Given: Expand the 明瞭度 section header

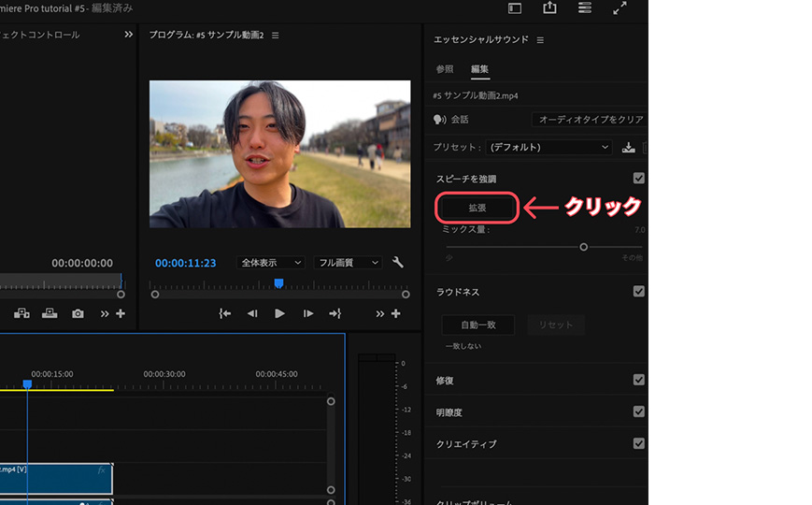Looking at the screenshot, I should pos(449,412).
